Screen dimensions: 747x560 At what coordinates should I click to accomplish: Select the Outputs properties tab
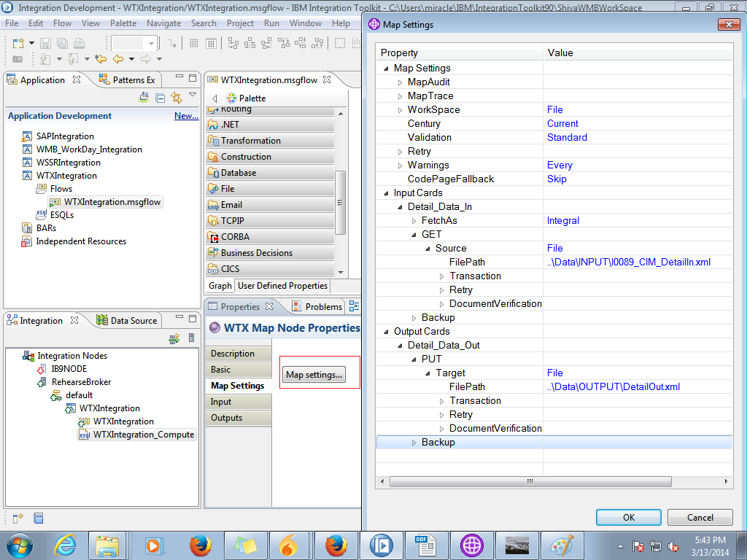(239, 418)
